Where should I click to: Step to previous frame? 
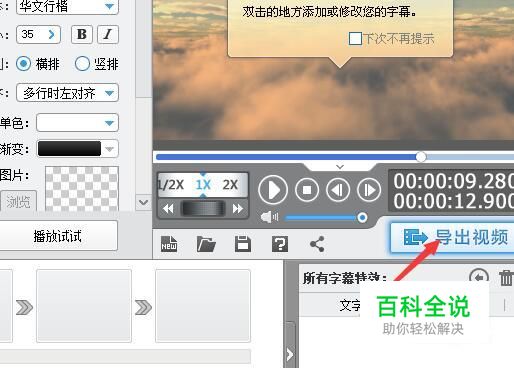coord(338,190)
